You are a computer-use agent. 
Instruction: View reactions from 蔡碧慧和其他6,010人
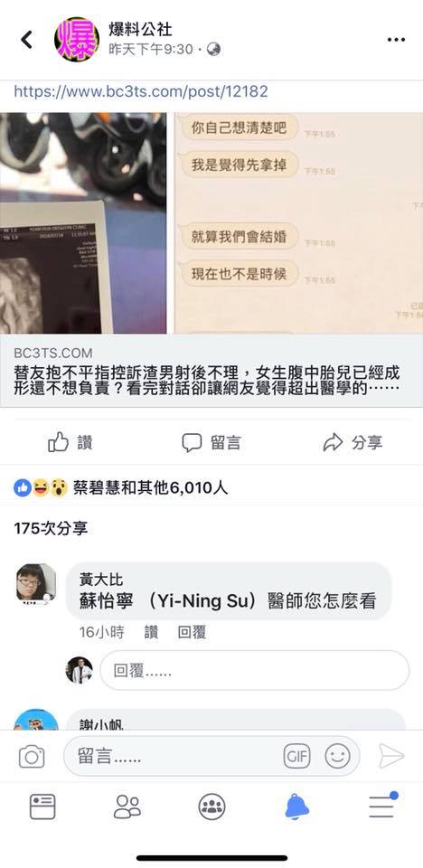pyautogui.click(x=121, y=487)
